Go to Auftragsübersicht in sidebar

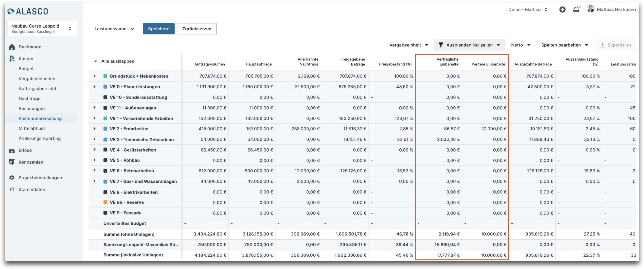pyautogui.click(x=37, y=89)
